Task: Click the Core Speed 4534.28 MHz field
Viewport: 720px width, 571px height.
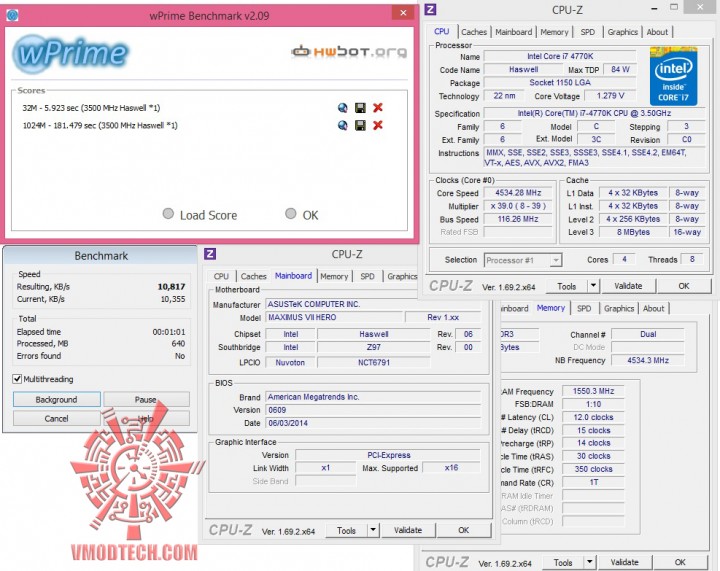Action: [518, 193]
